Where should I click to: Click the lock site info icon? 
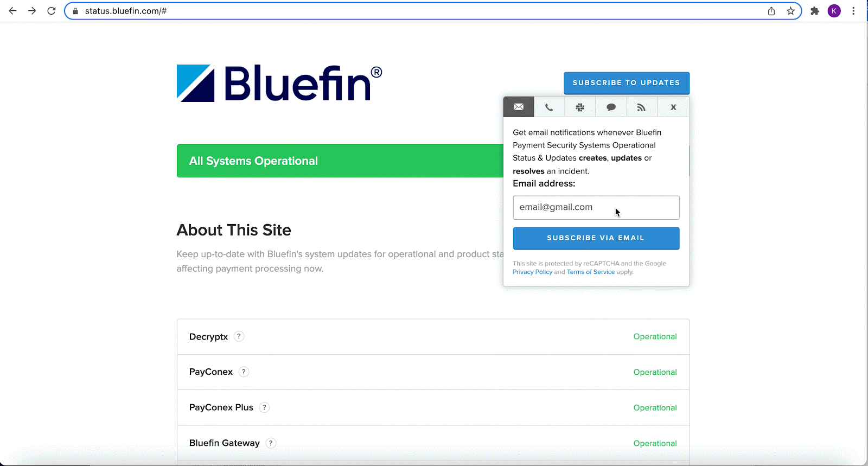(75, 11)
